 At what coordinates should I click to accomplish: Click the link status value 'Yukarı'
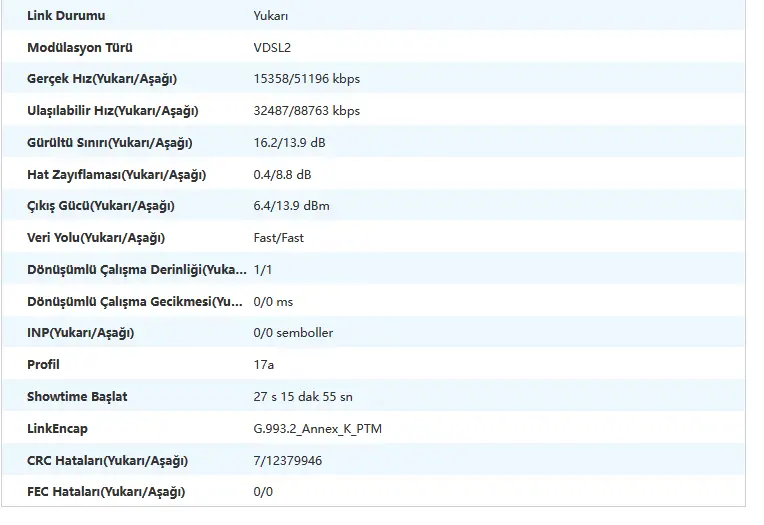(x=270, y=16)
